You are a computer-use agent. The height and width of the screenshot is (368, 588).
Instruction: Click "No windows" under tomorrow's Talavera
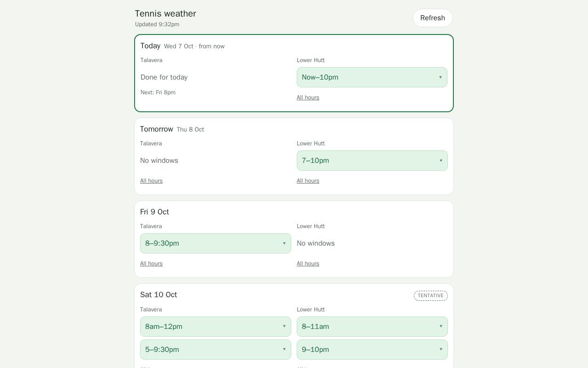[159, 161]
